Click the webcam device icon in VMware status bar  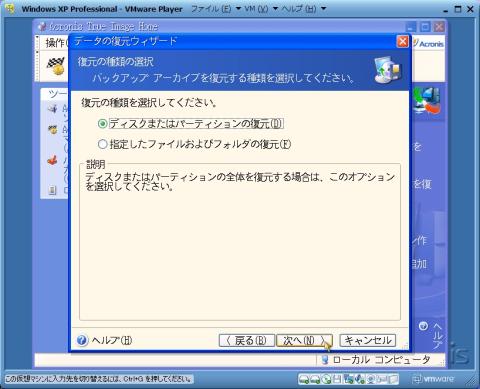click(370, 379)
